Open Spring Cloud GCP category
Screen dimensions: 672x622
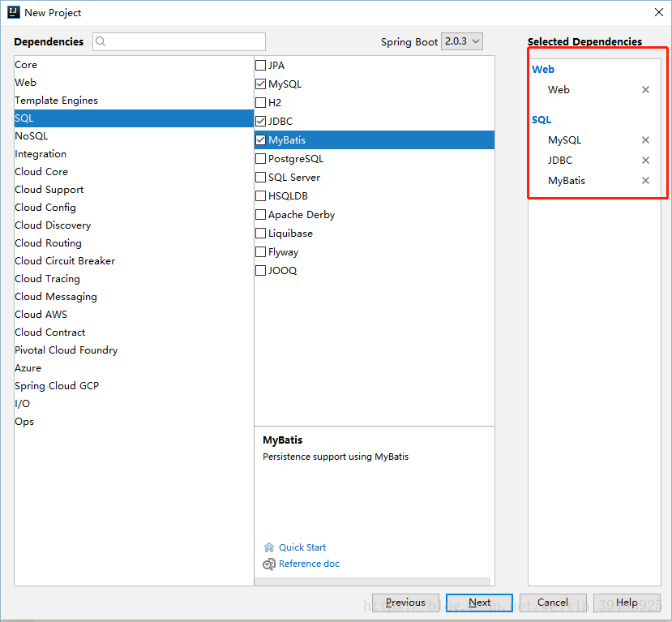[134, 386]
